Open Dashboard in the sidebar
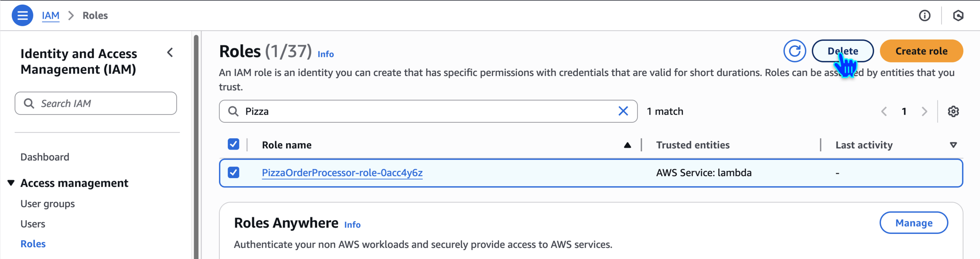The height and width of the screenshot is (259, 980). point(45,157)
